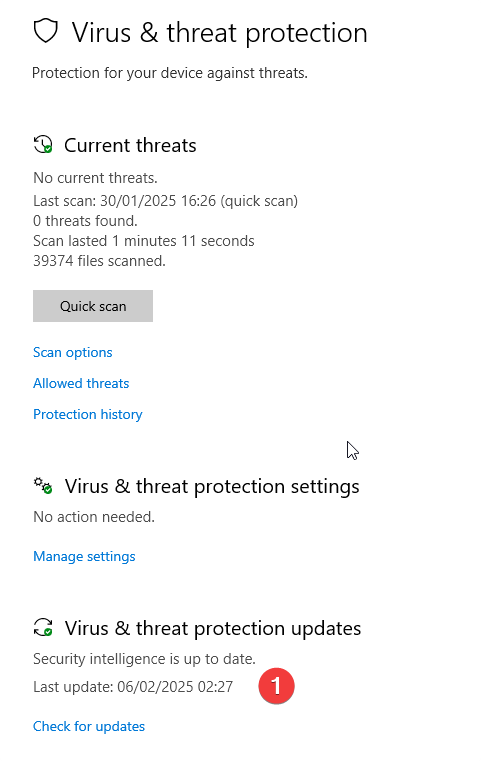The image size is (481, 761).
Task: Click the protection updates refresh icon
Action: click(43, 627)
